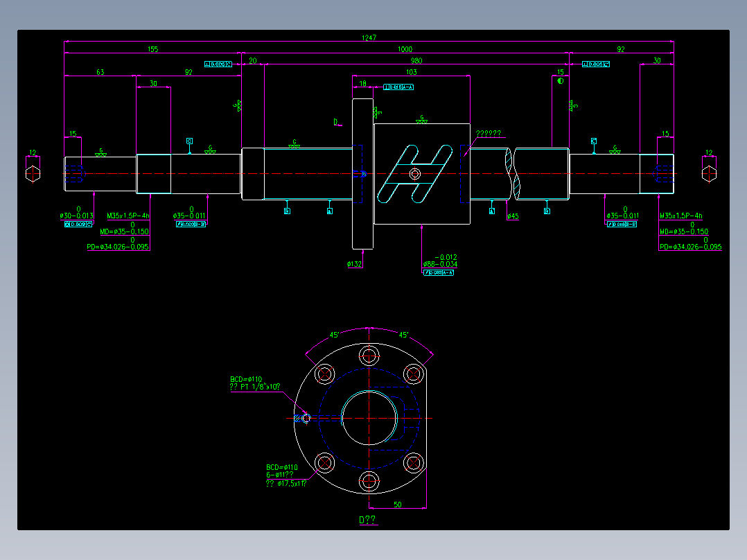Select the half-filled circle symbol
The image size is (747, 560).
[560, 81]
